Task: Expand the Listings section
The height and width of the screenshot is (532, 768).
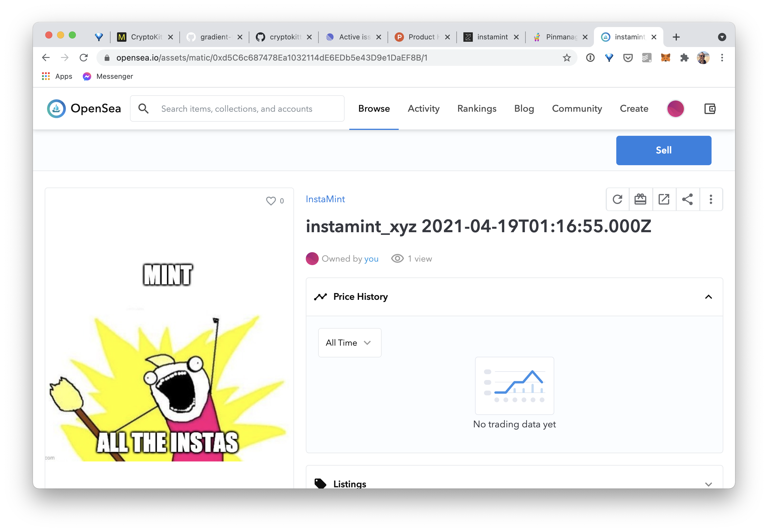Action: (x=708, y=484)
